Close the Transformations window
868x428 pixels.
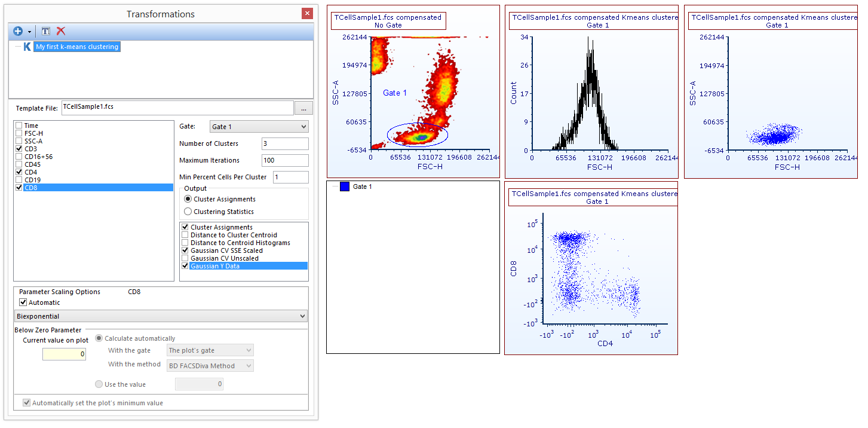click(x=307, y=14)
